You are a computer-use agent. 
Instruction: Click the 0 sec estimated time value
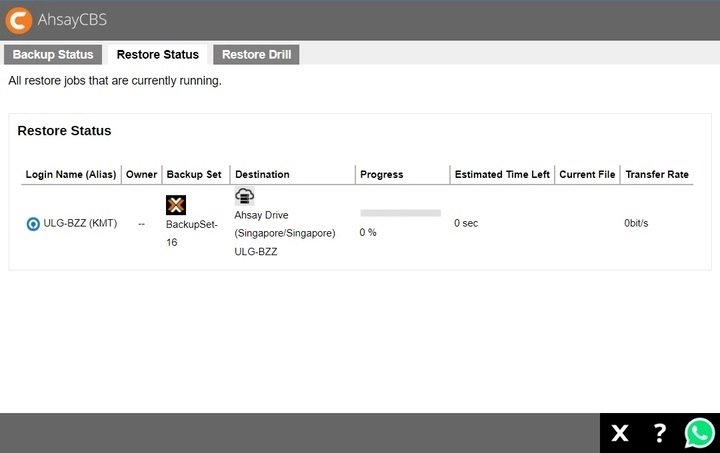pyautogui.click(x=466, y=223)
